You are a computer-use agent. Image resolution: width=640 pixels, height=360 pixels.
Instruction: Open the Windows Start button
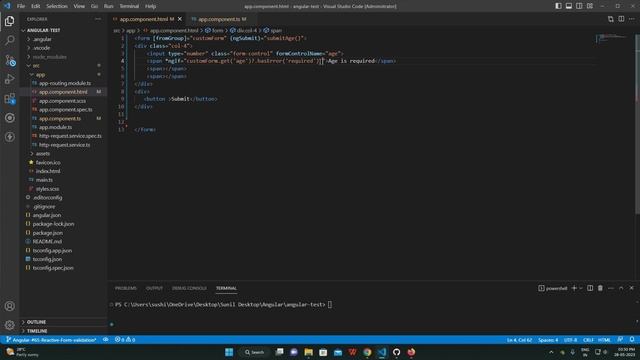click(x=229, y=352)
